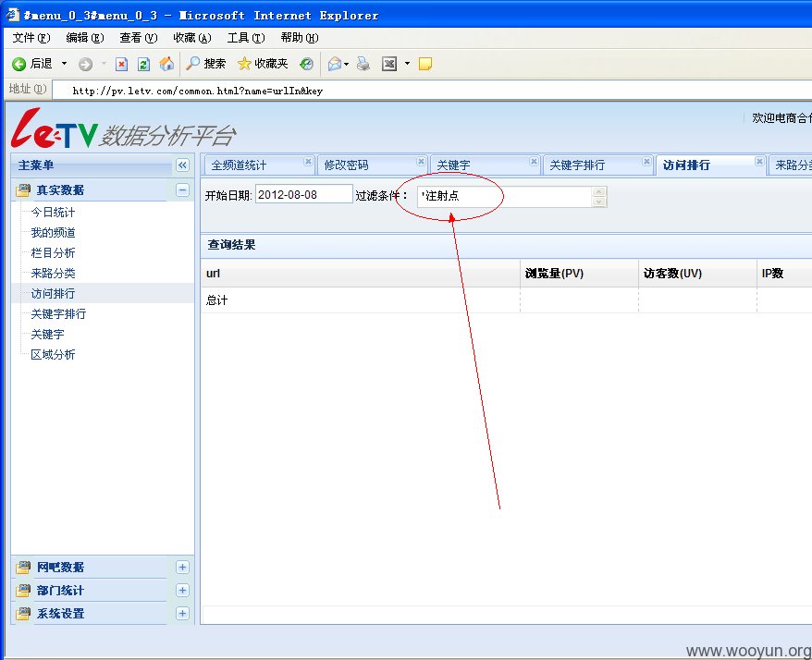Go to the Home page icon
This screenshot has height=660, width=812.
point(166,64)
